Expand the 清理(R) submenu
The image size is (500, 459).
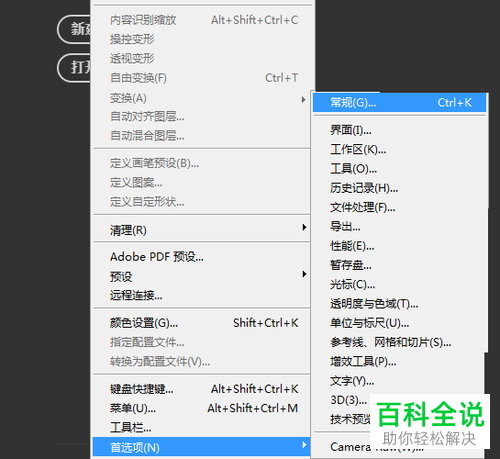[202, 230]
